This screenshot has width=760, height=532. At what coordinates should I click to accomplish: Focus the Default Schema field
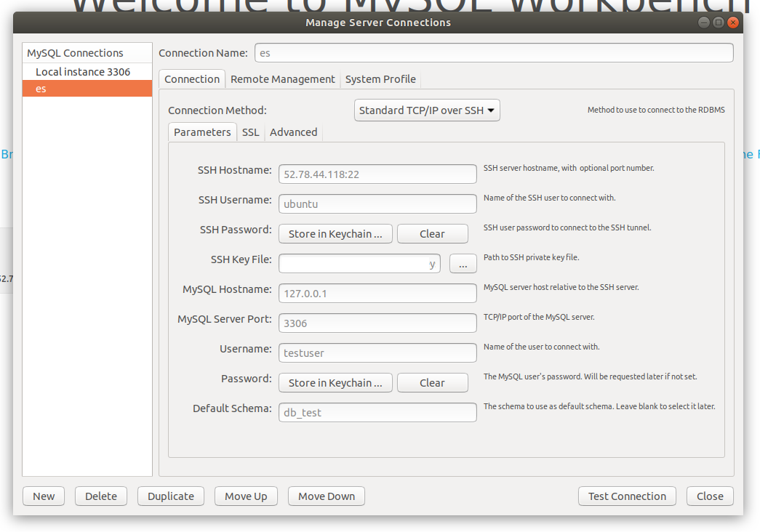coord(377,413)
